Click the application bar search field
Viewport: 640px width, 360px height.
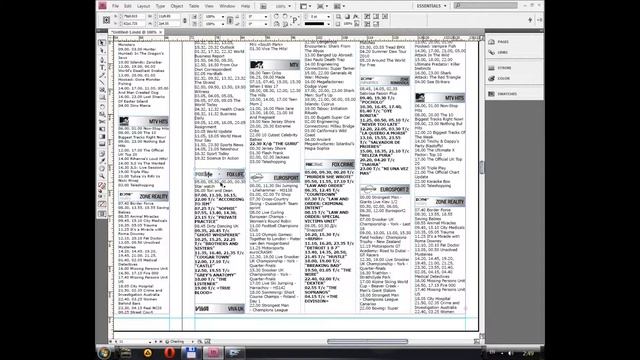(x=486, y=6)
